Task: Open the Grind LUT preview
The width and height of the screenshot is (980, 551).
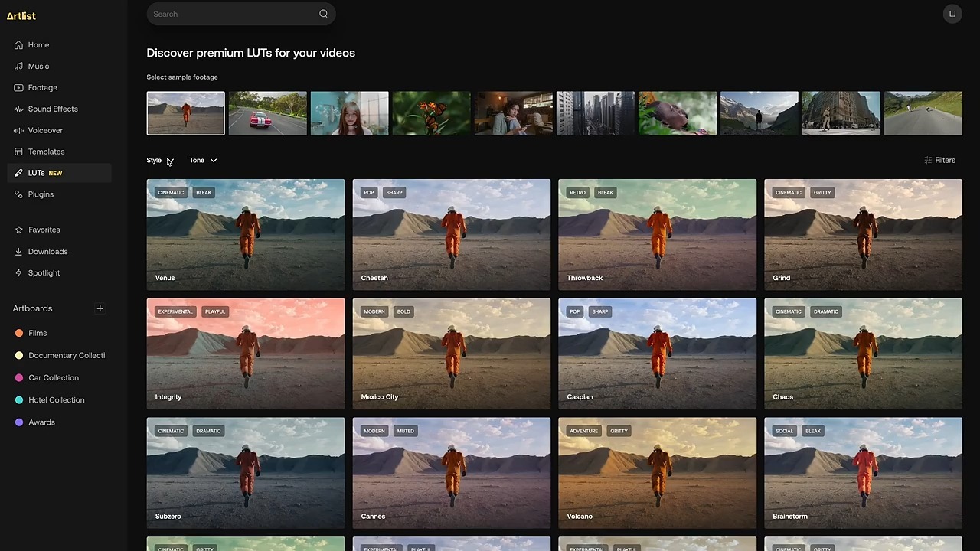Action: (864, 235)
